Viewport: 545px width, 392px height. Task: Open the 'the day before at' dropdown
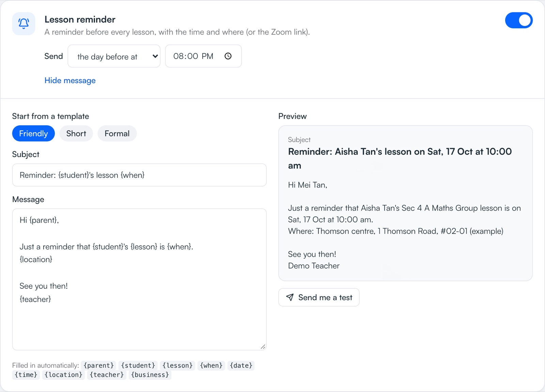pos(114,56)
